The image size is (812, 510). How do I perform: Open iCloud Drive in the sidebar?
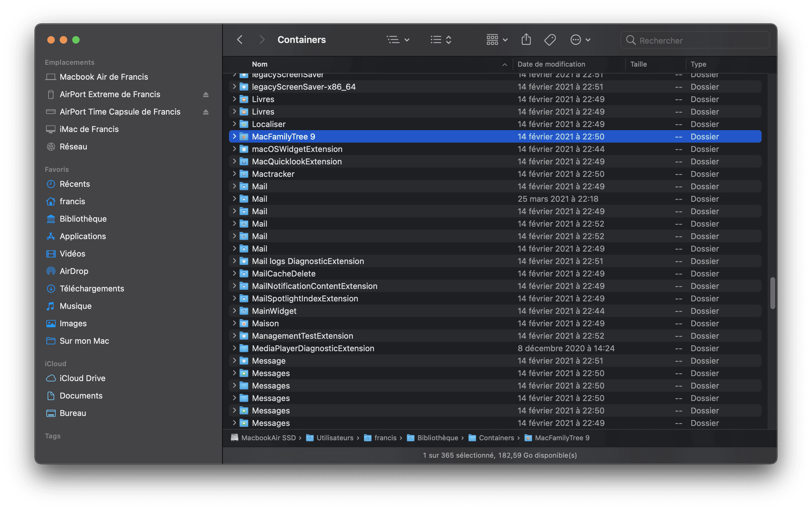(82, 379)
